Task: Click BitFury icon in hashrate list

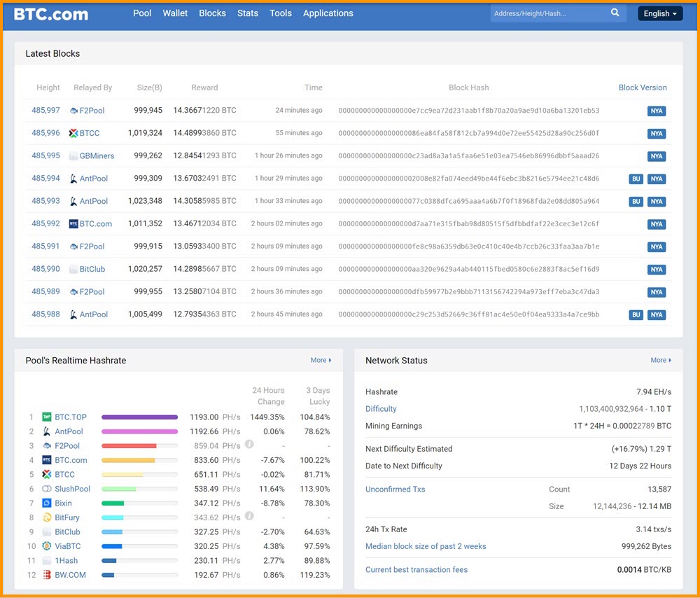Action: tap(47, 517)
